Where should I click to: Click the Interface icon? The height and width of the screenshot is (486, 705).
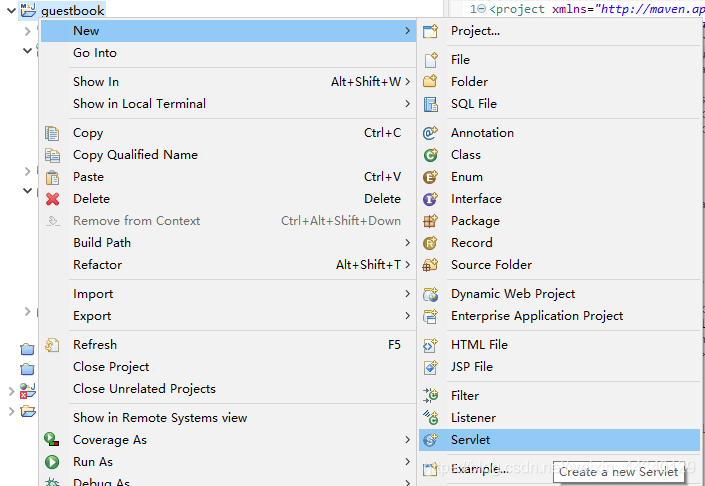pos(431,199)
